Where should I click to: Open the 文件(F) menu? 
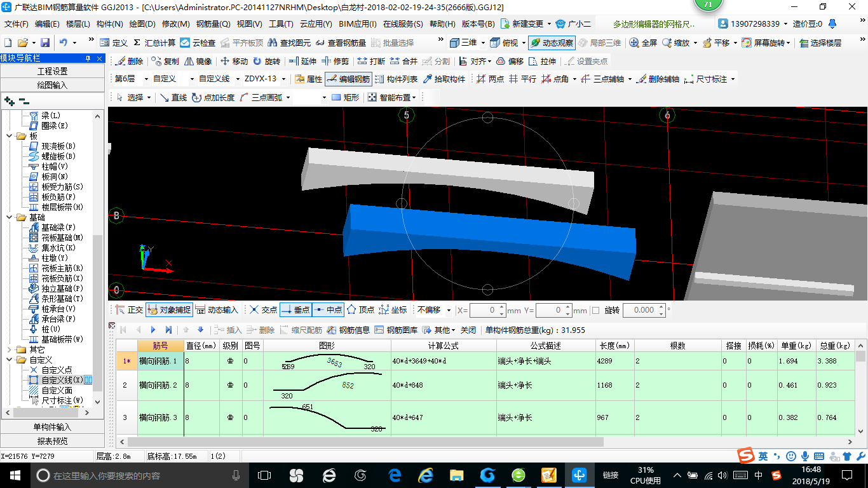tap(17, 24)
